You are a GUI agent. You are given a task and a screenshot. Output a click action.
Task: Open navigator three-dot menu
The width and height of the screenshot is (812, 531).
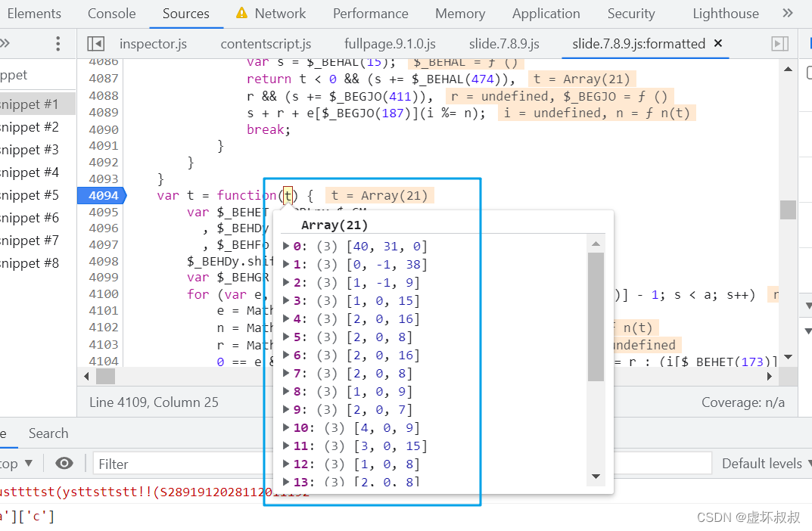(x=58, y=43)
